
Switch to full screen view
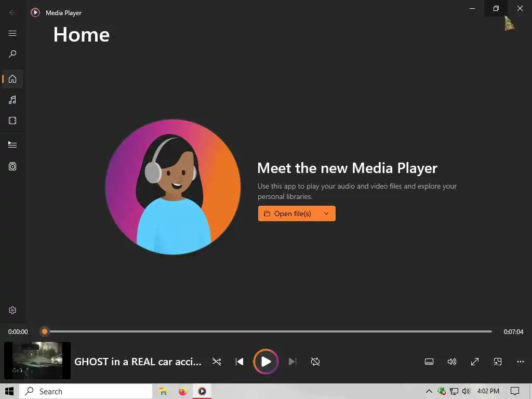475,362
